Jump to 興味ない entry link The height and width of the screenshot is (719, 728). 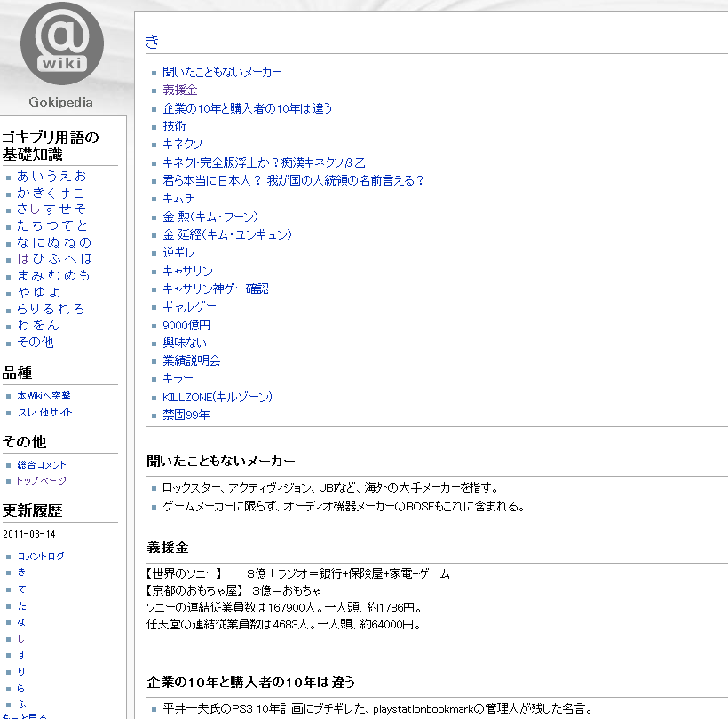[185, 343]
